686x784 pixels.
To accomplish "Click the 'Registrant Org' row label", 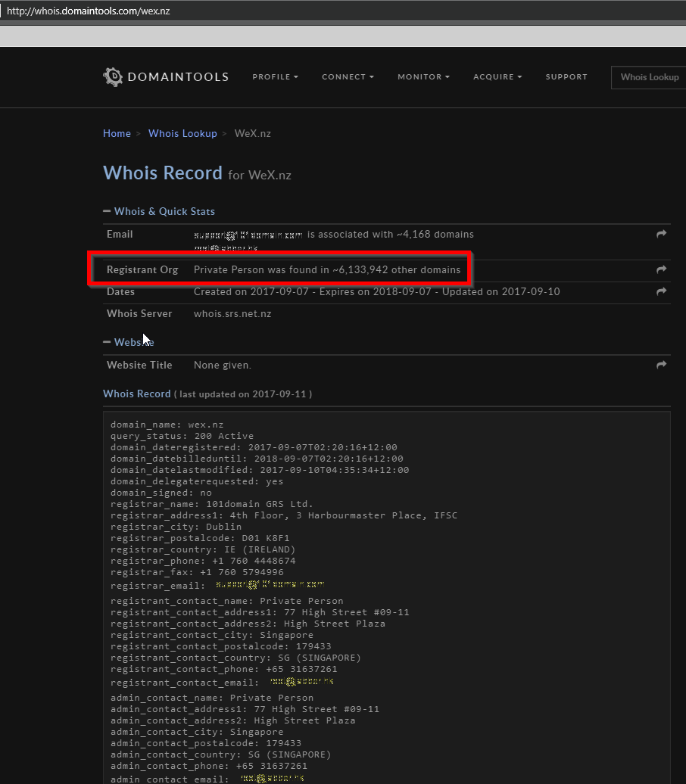I will tap(142, 269).
